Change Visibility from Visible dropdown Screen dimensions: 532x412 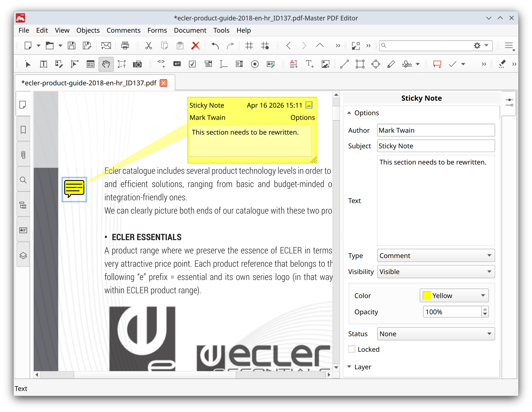[x=436, y=272]
